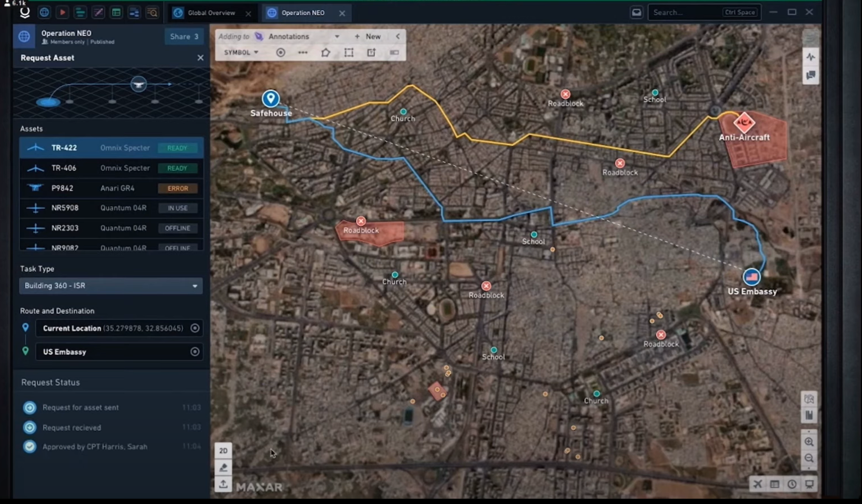This screenshot has width=862, height=504.
Task: Open the Task Type Building 360 dropdown
Action: (111, 286)
